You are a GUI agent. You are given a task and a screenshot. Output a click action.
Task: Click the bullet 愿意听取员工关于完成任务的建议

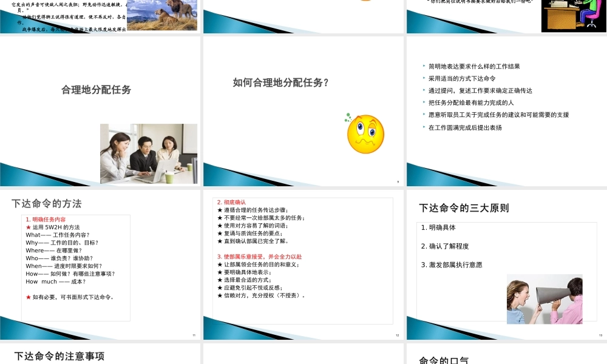pos(498,115)
